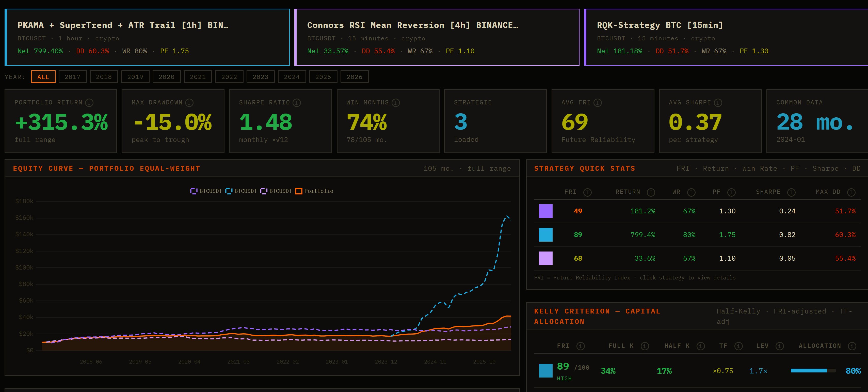Select the 33.6% return cell
This screenshot has height=392, width=868.
coord(645,259)
